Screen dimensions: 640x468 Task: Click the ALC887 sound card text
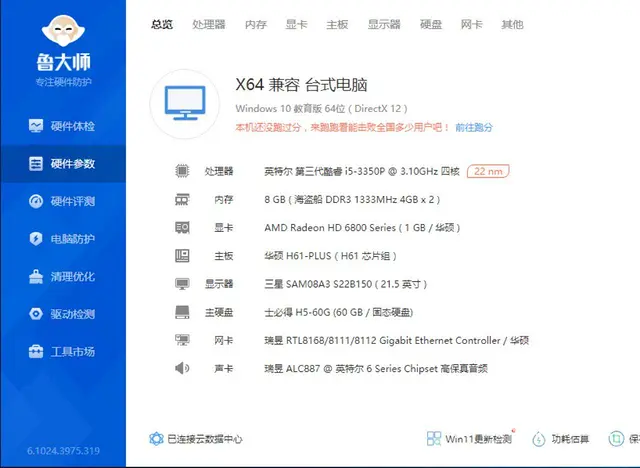(376, 368)
